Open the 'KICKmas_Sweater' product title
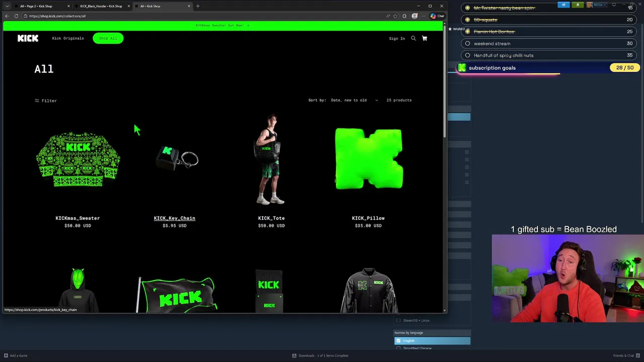 (77, 218)
